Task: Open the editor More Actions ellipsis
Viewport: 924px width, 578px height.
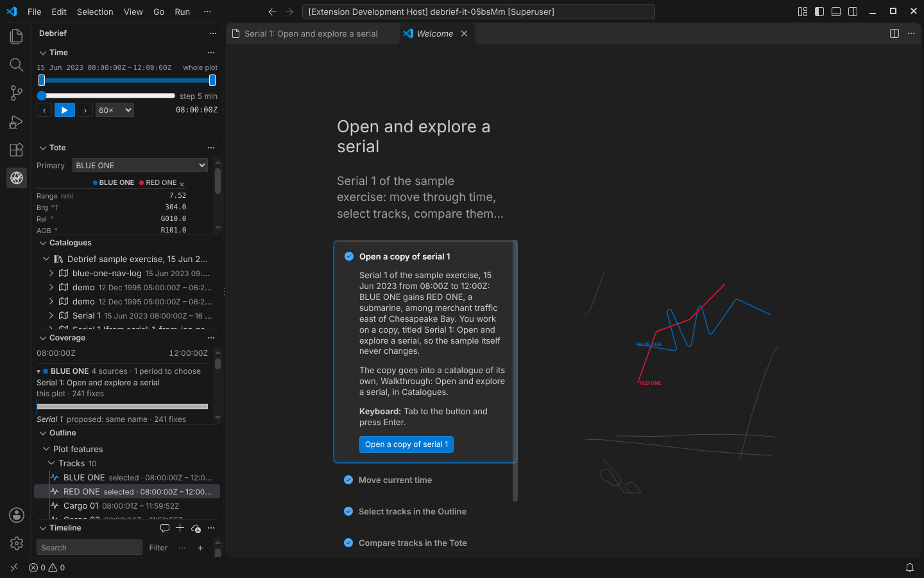Action: 911,33
